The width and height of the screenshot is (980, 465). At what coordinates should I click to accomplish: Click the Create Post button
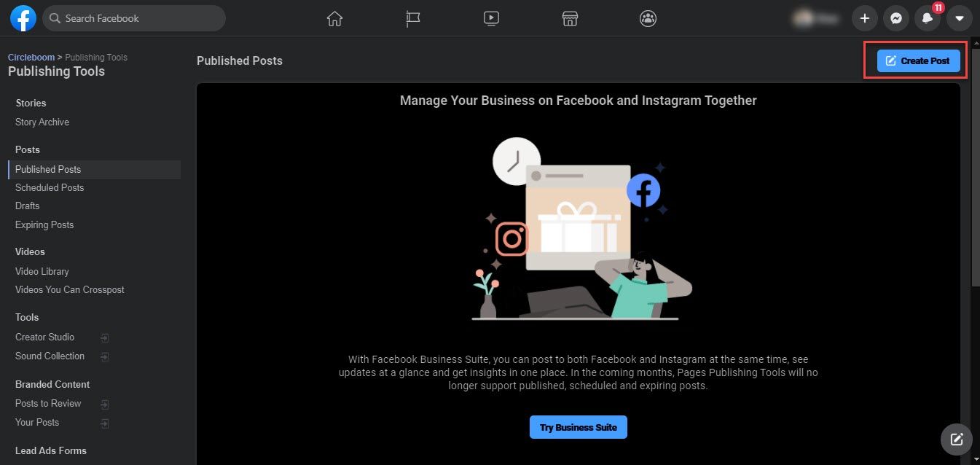[x=917, y=60]
